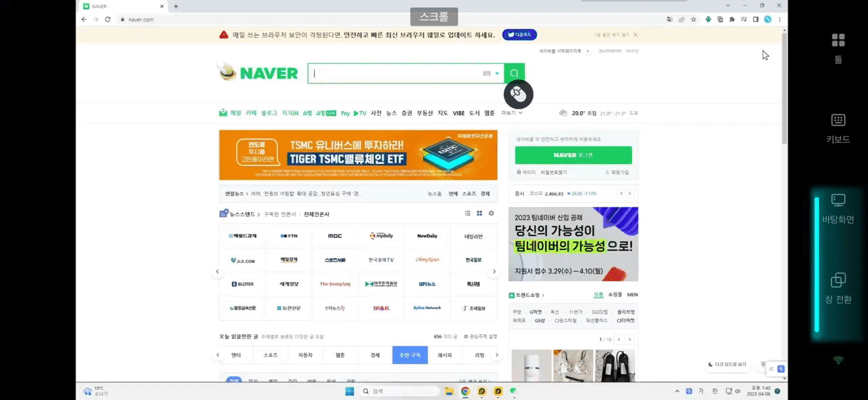This screenshot has width=868, height=400.
Task: Show previous stock index with left arrow
Action: (x=621, y=193)
